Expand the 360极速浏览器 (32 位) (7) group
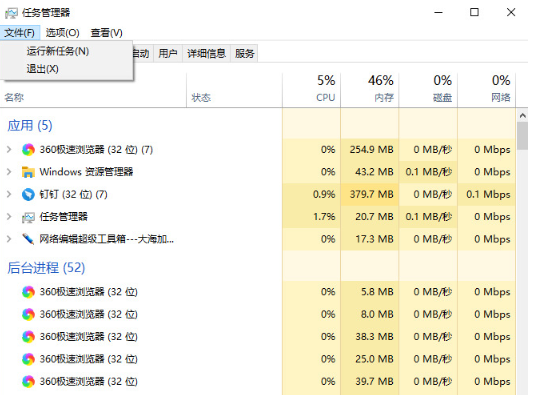The width and height of the screenshot is (533, 395). pyautogui.click(x=9, y=149)
